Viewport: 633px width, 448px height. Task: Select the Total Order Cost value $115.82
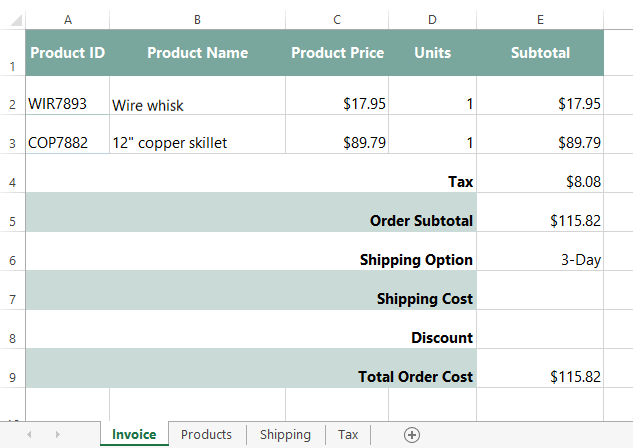540,376
